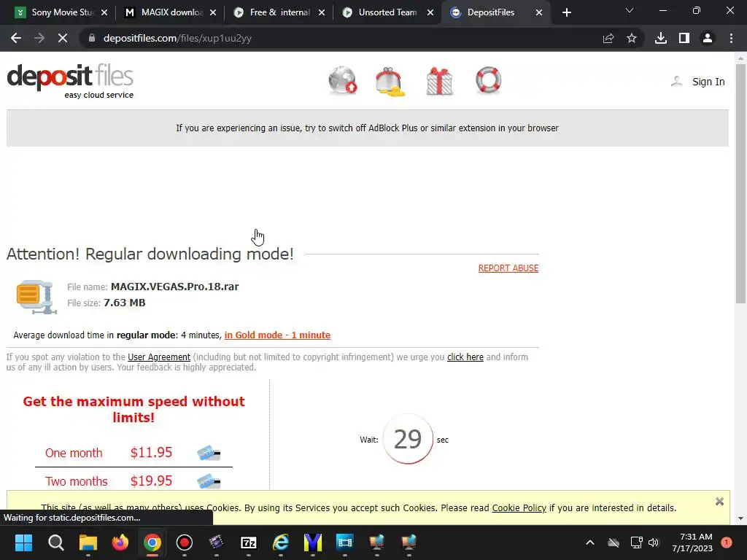747x560 pixels.
Task: Close the MAGIX download tab
Action: 213,12
